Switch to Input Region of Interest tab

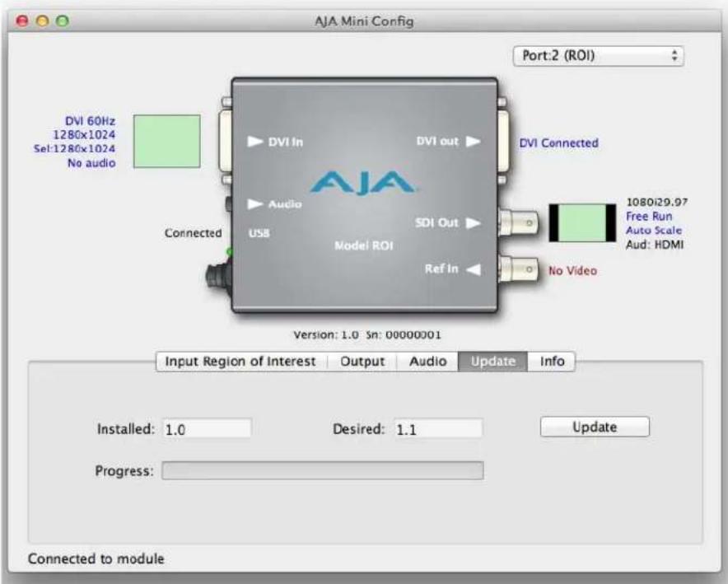[x=240, y=361]
